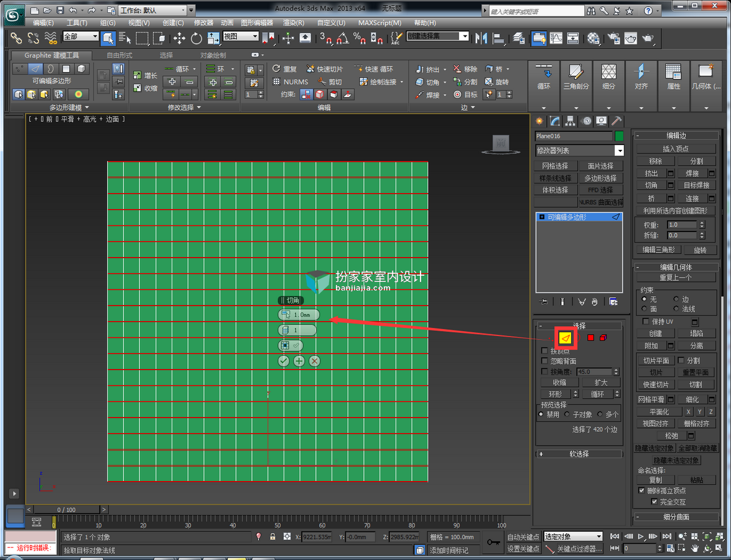Image resolution: width=731 pixels, height=560 pixels.
Task: Toggle the Angle Snap icon
Action: (342, 38)
